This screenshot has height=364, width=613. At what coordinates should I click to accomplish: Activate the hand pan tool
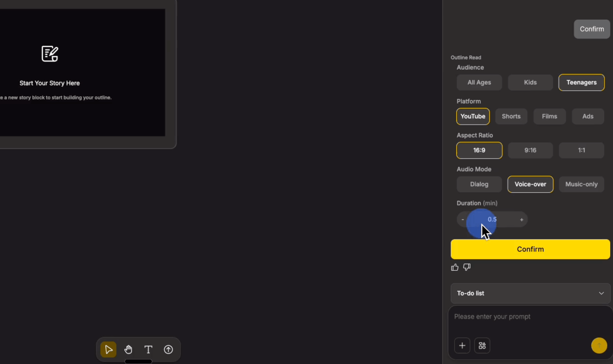128,349
